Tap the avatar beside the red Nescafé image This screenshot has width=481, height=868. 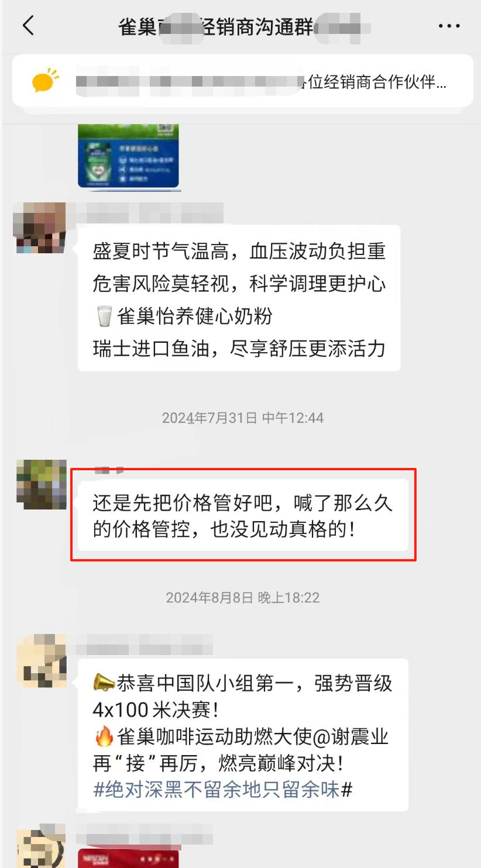41,846
